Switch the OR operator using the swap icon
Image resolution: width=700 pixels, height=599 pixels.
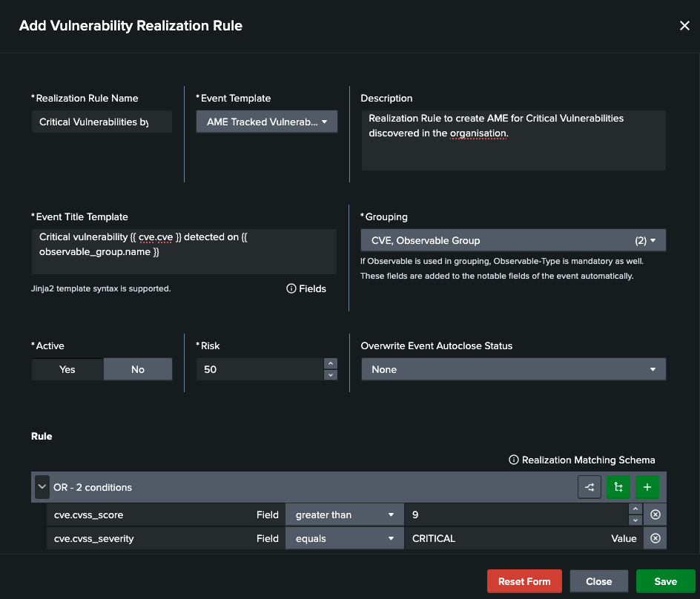pos(590,487)
